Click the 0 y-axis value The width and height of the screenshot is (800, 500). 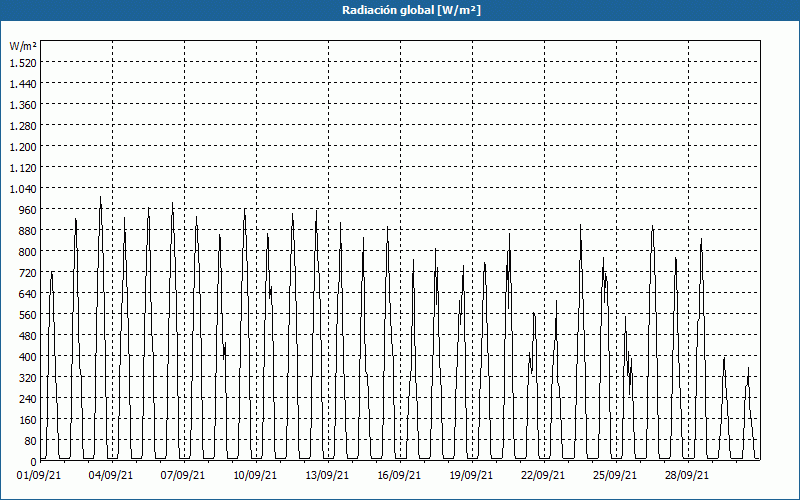click(34, 462)
